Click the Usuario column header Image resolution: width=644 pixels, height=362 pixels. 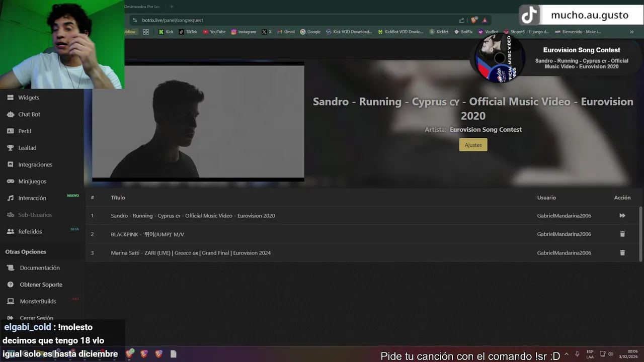546,198
